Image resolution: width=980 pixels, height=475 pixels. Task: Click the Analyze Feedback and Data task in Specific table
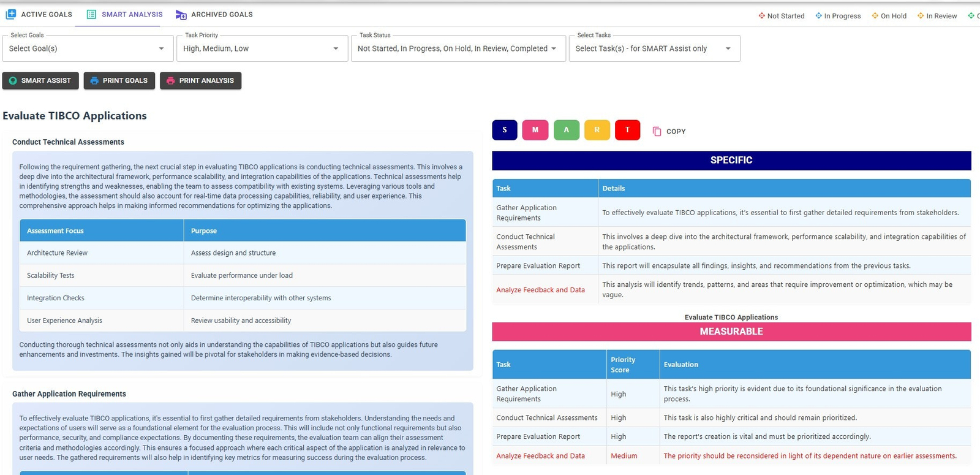(540, 290)
